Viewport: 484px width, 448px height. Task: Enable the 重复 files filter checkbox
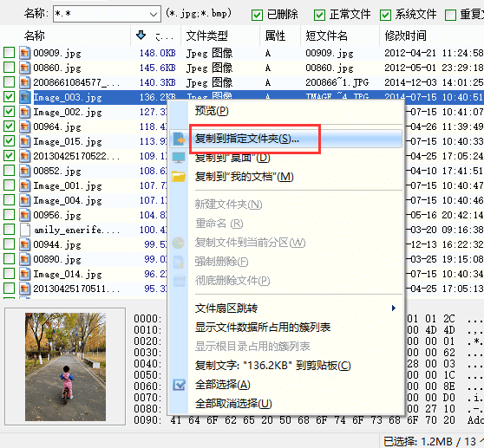450,15
